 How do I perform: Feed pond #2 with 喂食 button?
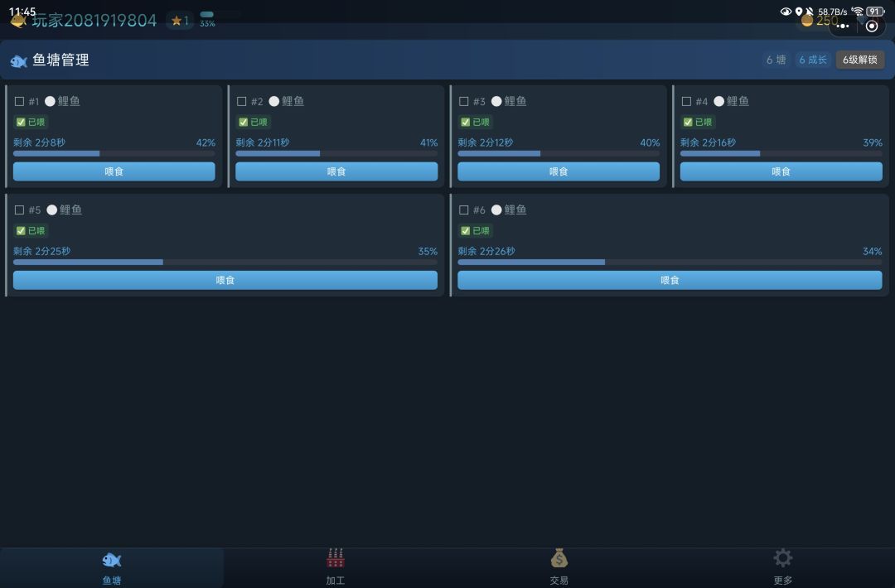(x=336, y=171)
